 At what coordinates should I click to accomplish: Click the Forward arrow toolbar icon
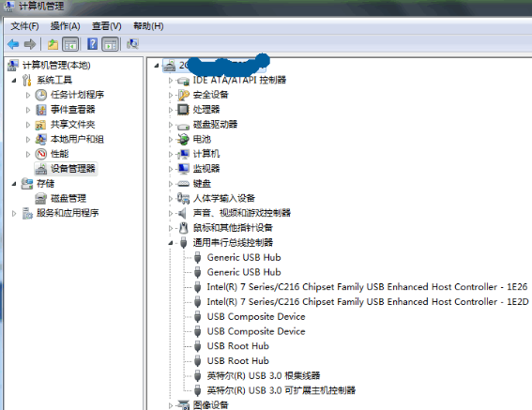pyautogui.click(x=30, y=44)
